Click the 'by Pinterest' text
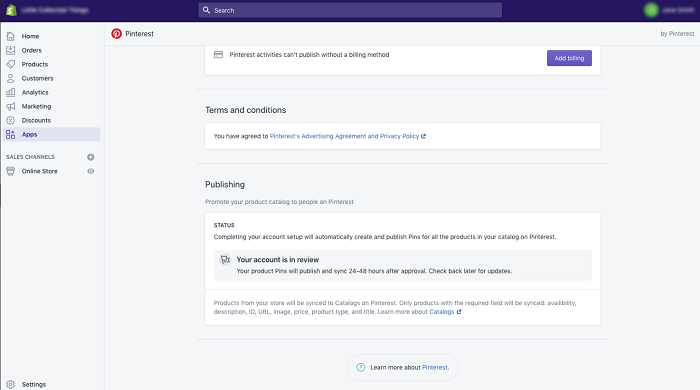This screenshot has width=700, height=390. 677,33
